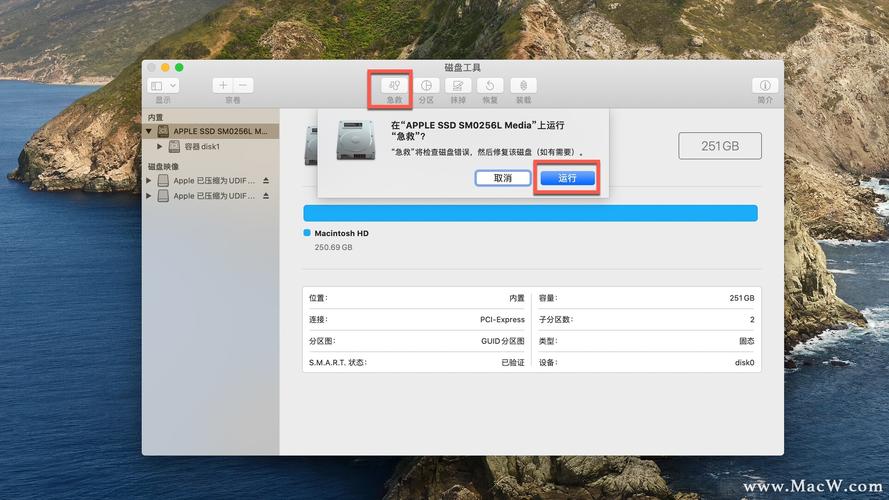Click the Macintosh HD label
The width and height of the screenshot is (889, 500).
(x=341, y=233)
